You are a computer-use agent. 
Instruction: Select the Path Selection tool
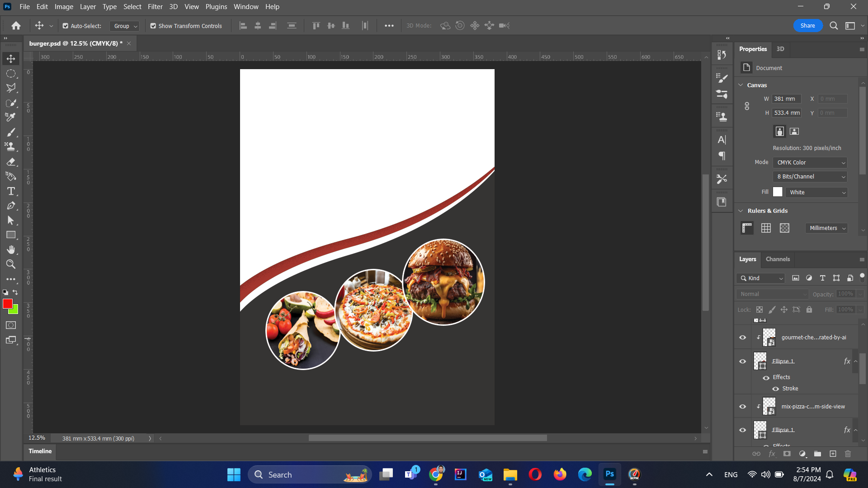[11, 221]
